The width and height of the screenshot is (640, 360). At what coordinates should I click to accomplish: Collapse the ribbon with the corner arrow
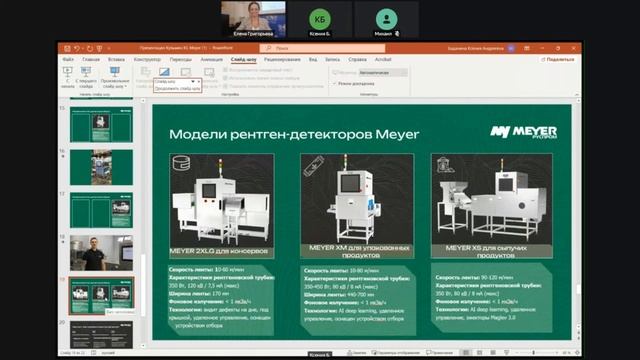577,94
